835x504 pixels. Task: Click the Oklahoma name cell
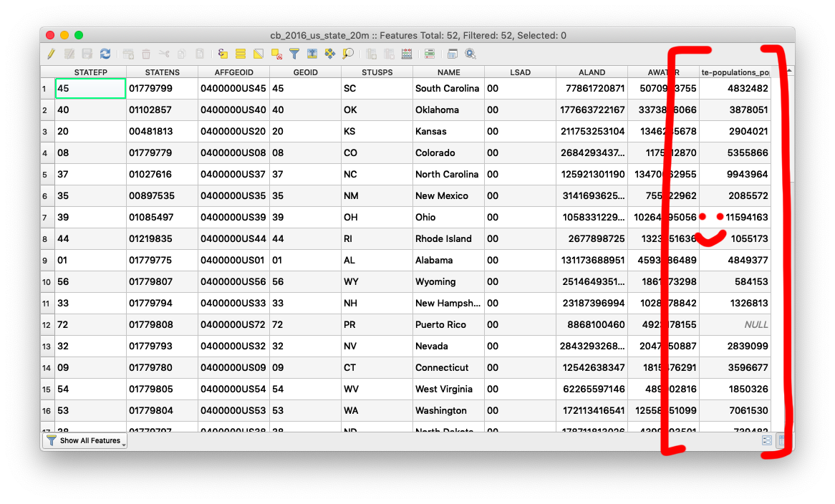(x=448, y=110)
